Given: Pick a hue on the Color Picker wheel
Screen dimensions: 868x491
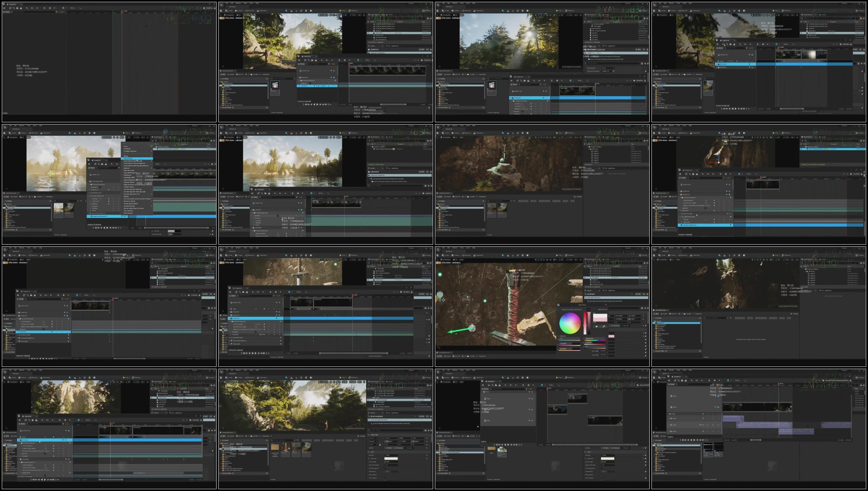Looking at the screenshot, I should pos(570,323).
